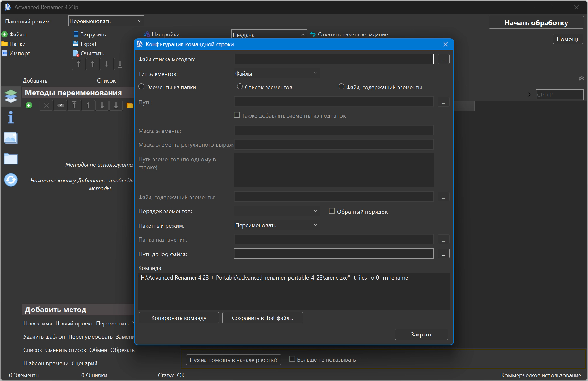Select the 'Удалить шаблон' method
This screenshot has width=588, height=381.
click(x=44, y=337)
